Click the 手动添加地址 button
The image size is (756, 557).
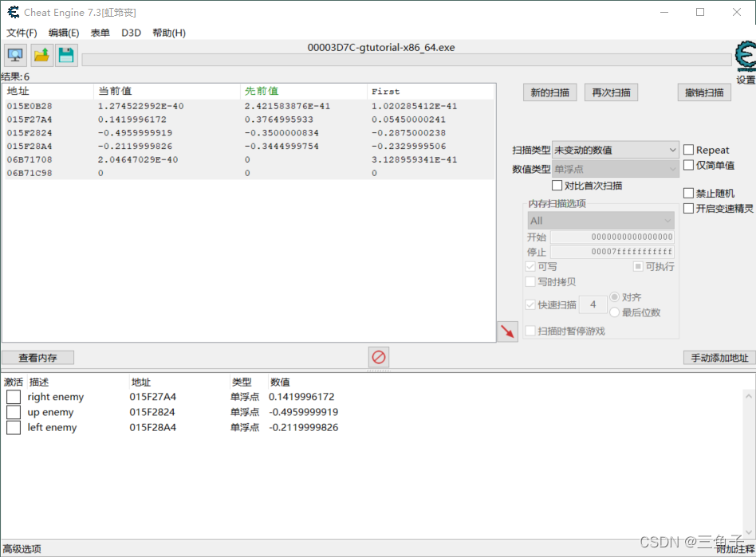[719, 358]
